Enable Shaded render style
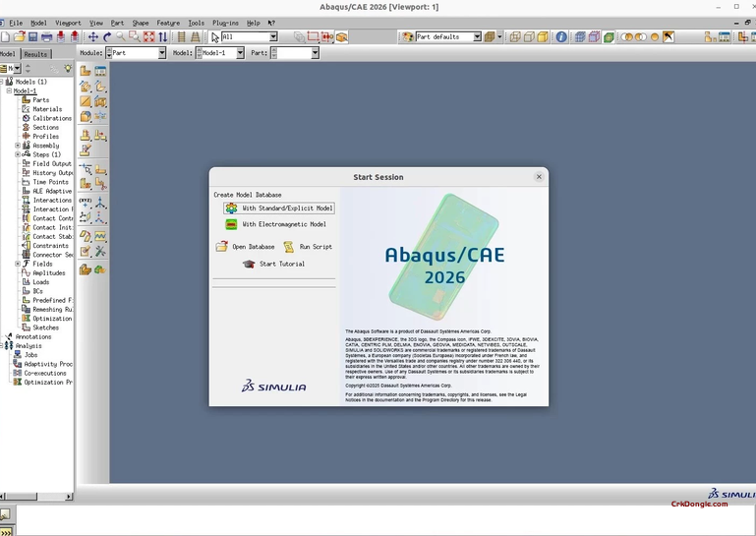This screenshot has height=536, width=756. pyautogui.click(x=543, y=36)
